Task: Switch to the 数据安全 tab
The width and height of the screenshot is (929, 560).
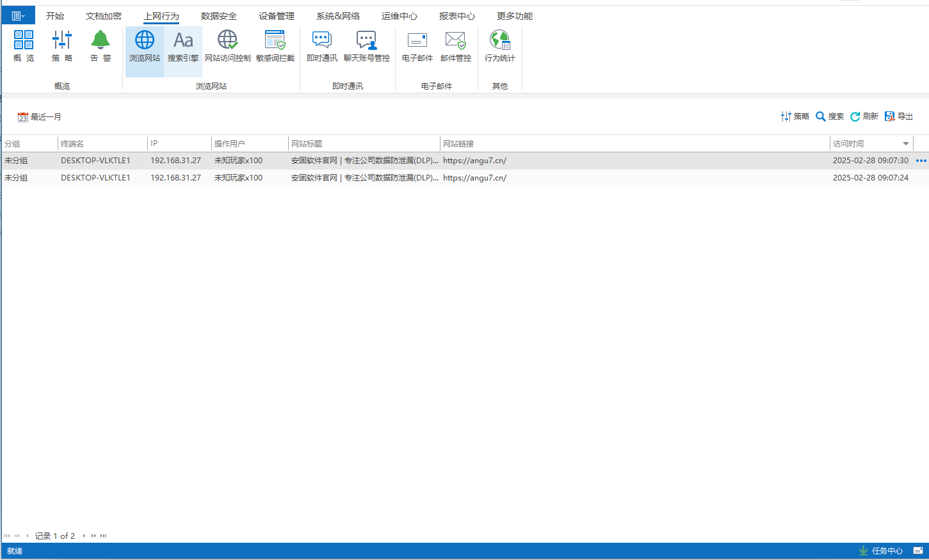Action: [219, 16]
